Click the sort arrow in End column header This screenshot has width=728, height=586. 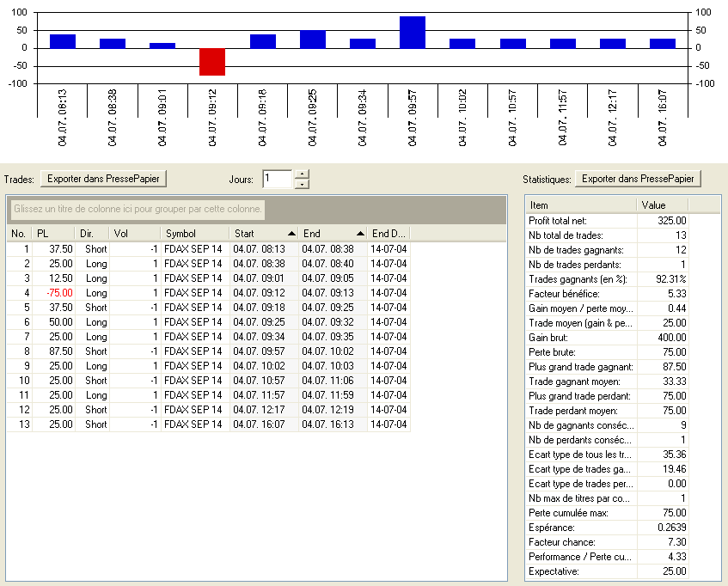tap(361, 234)
